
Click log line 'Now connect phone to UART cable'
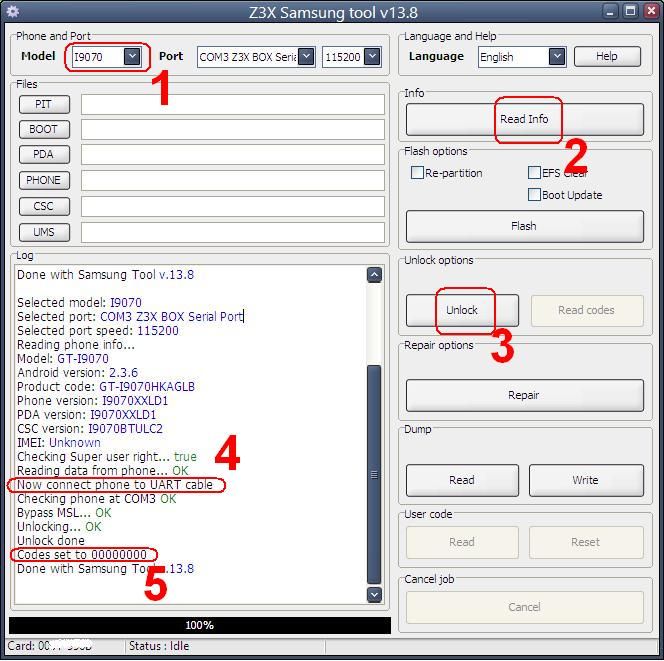[115, 485]
